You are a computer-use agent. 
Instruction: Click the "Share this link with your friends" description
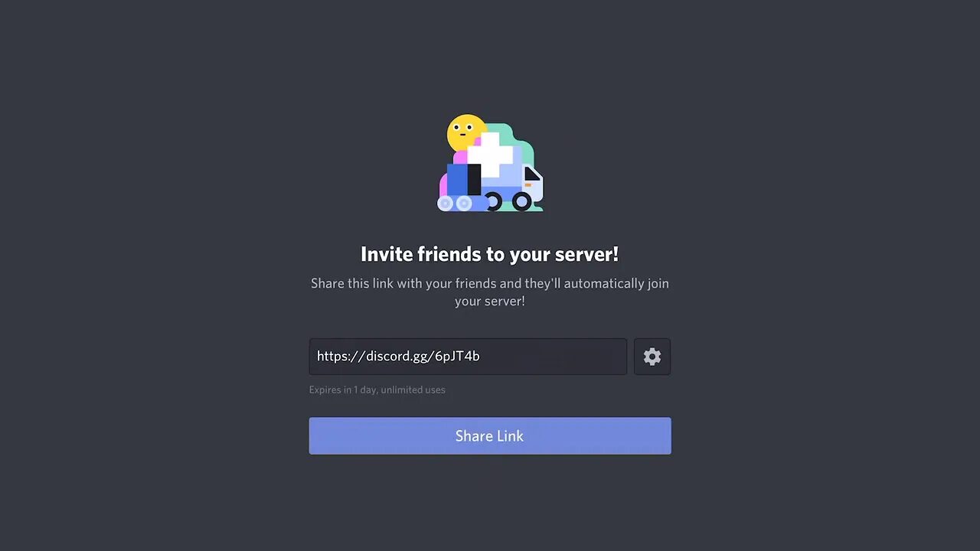(403, 283)
